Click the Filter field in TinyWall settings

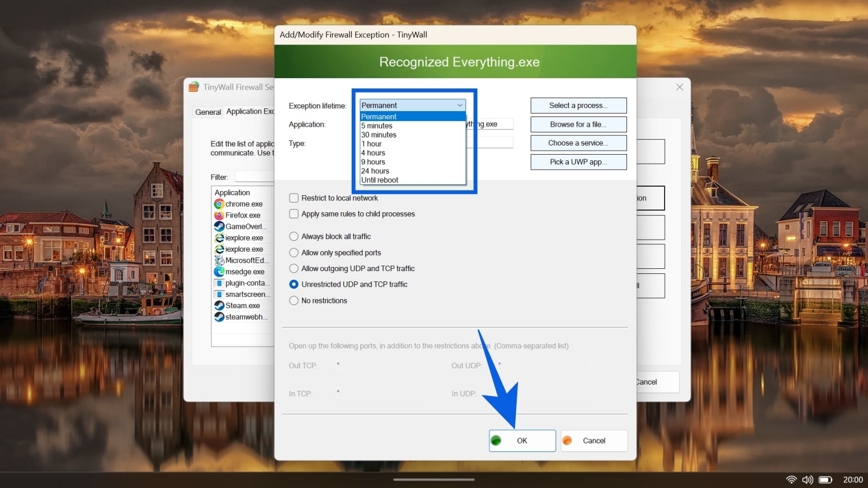255,177
